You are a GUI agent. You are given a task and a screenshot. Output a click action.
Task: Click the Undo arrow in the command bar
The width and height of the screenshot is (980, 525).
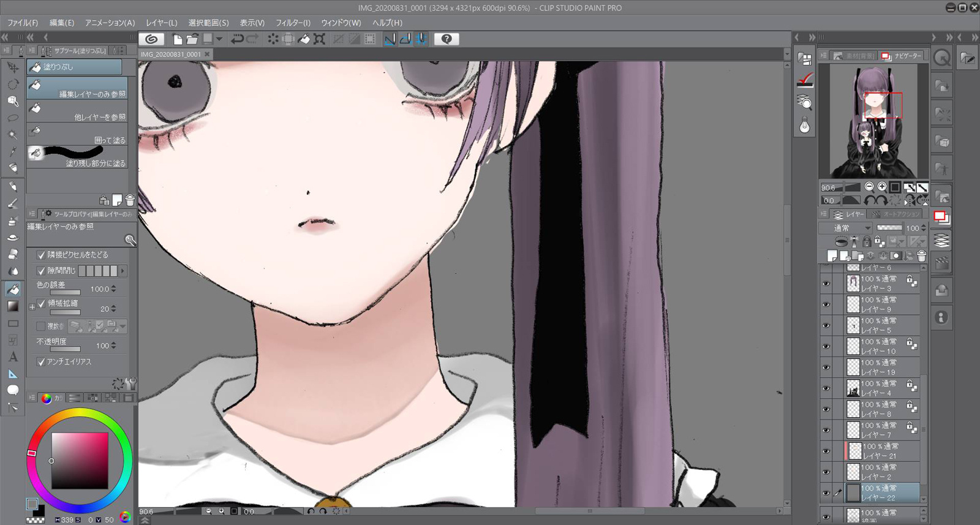point(237,39)
